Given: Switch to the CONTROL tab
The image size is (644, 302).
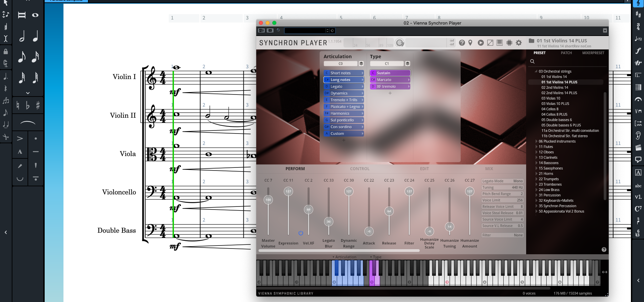Looking at the screenshot, I should 360,169.
